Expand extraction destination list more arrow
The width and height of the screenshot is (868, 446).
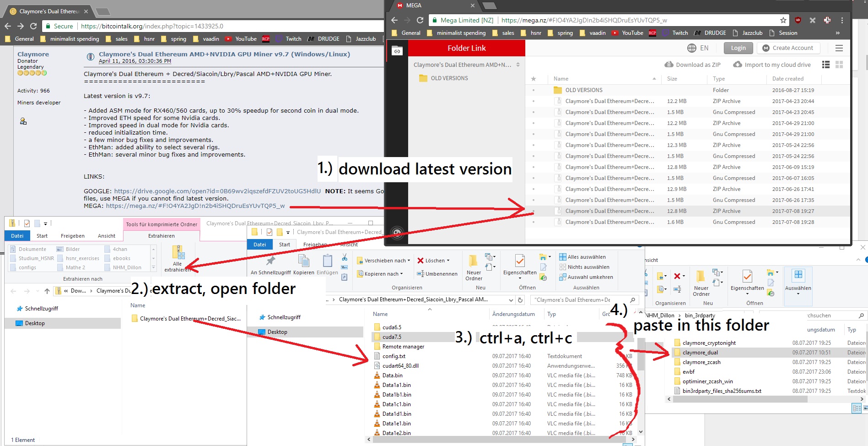click(x=153, y=267)
